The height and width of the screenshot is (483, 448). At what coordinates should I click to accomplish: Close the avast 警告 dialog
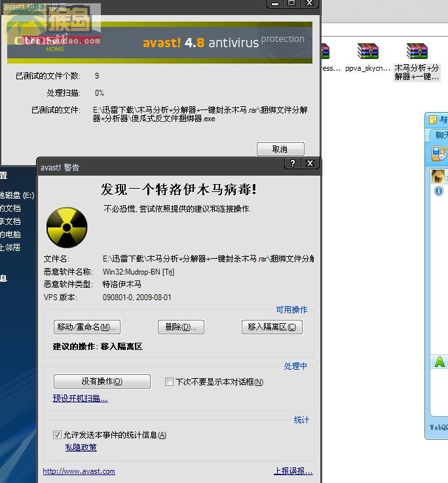click(x=310, y=163)
